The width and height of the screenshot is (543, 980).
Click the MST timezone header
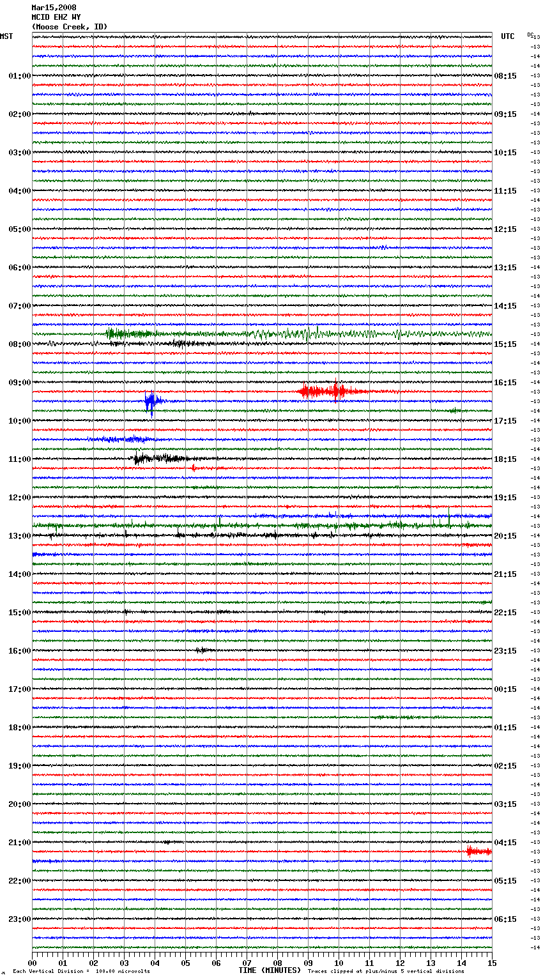click(6, 36)
